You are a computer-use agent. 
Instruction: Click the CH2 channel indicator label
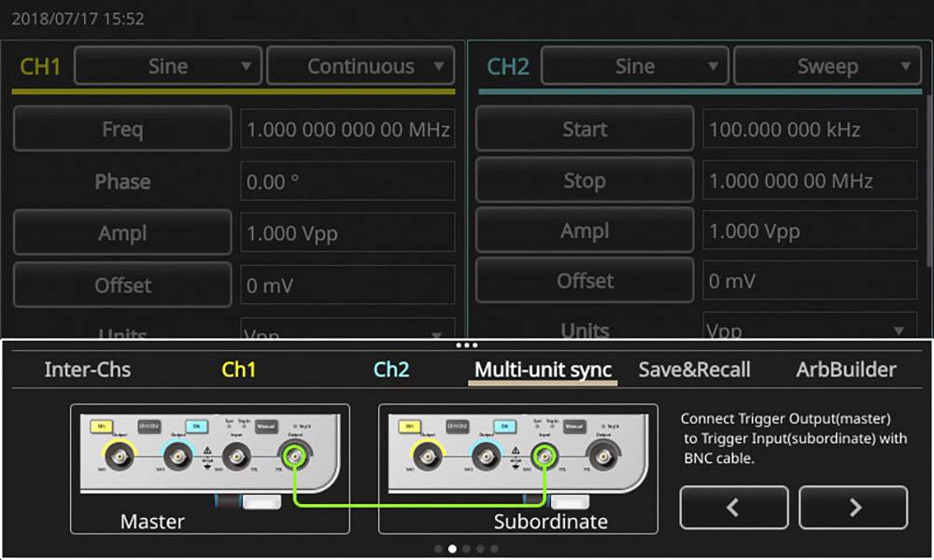tap(507, 65)
